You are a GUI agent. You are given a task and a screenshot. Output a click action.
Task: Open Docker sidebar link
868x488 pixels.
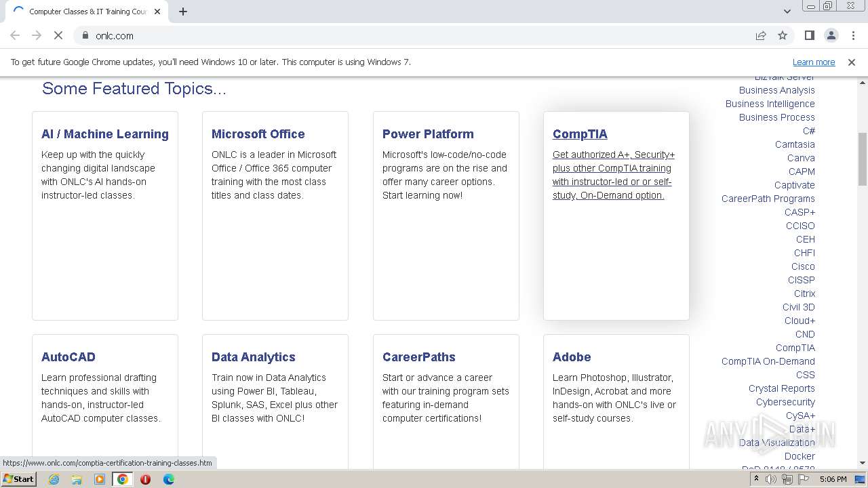pyautogui.click(x=800, y=456)
